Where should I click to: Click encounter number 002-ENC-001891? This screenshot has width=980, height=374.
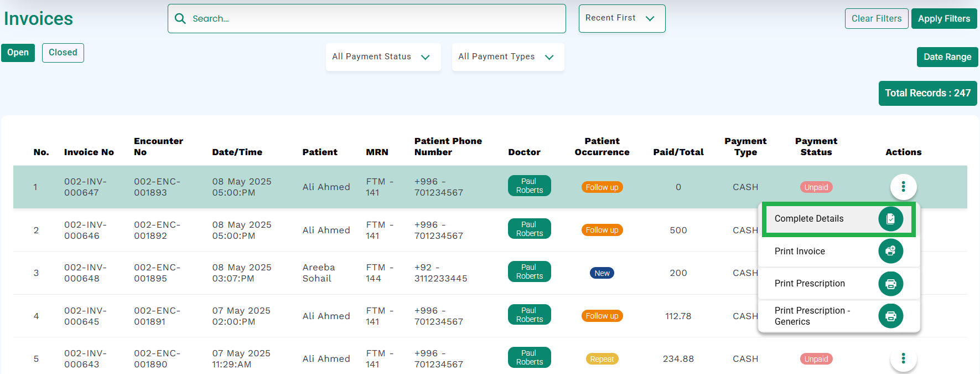pos(157,316)
